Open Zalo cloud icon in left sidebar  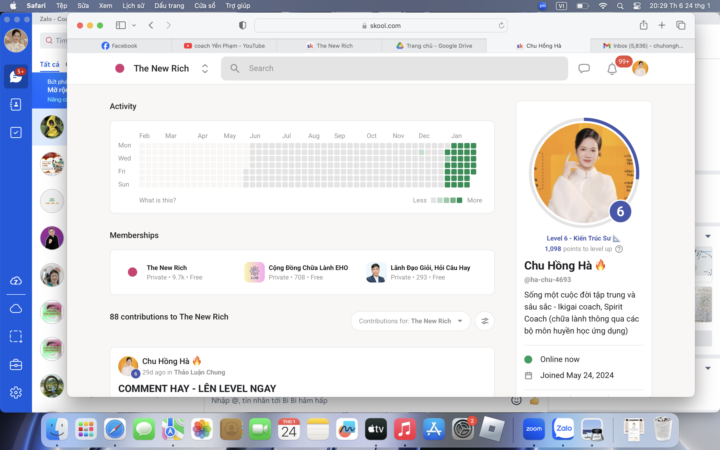pos(15,309)
